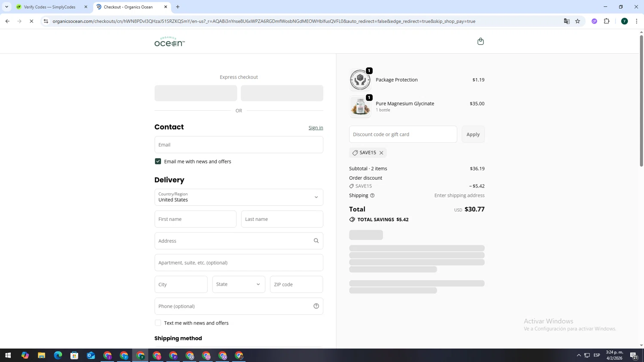Click the Apartment, suite, etc. field
644x362 pixels.
[239, 262]
